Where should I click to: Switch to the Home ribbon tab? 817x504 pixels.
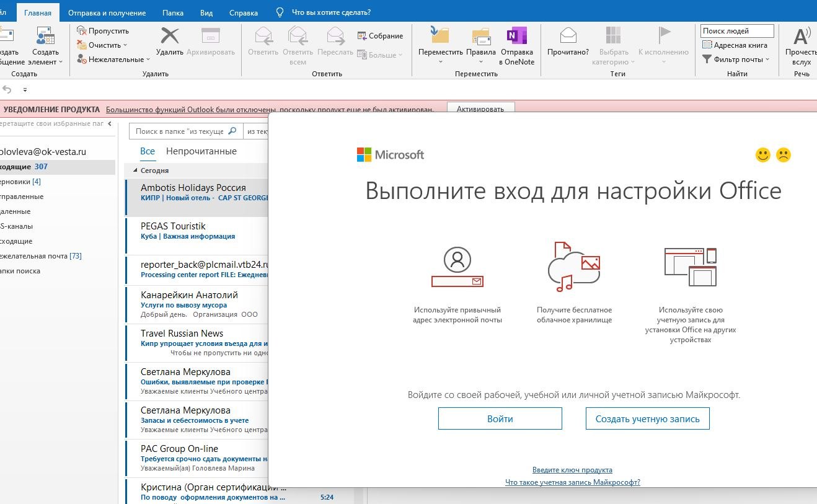click(38, 12)
